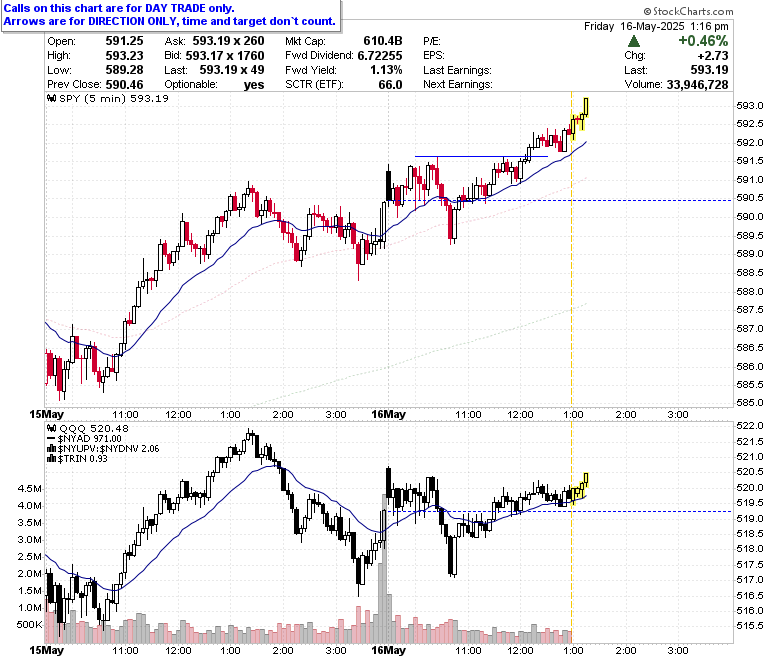The height and width of the screenshot is (659, 780).
Task: Click the green up-triangle change indicator
Action: click(634, 41)
